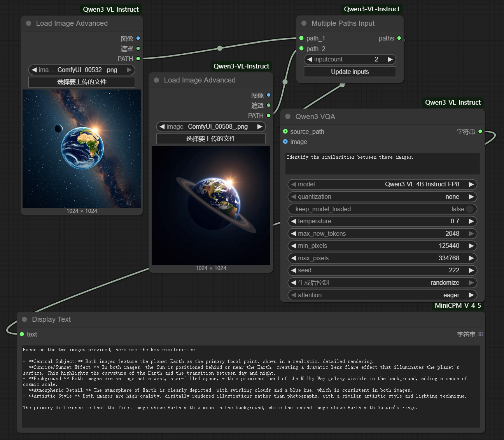Click the min_pixels value 125440
This screenshot has width=504, height=440.
(449, 246)
